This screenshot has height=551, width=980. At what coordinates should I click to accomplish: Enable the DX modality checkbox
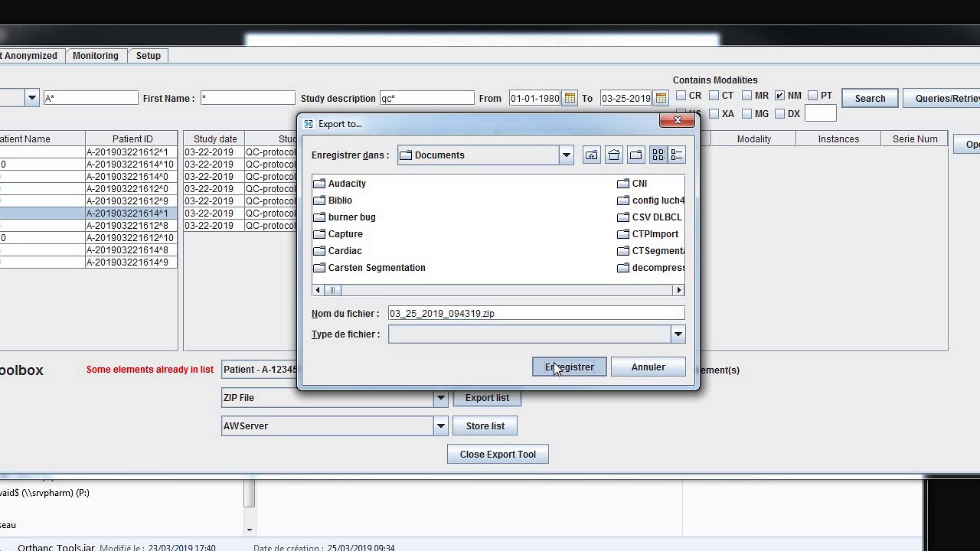click(779, 114)
